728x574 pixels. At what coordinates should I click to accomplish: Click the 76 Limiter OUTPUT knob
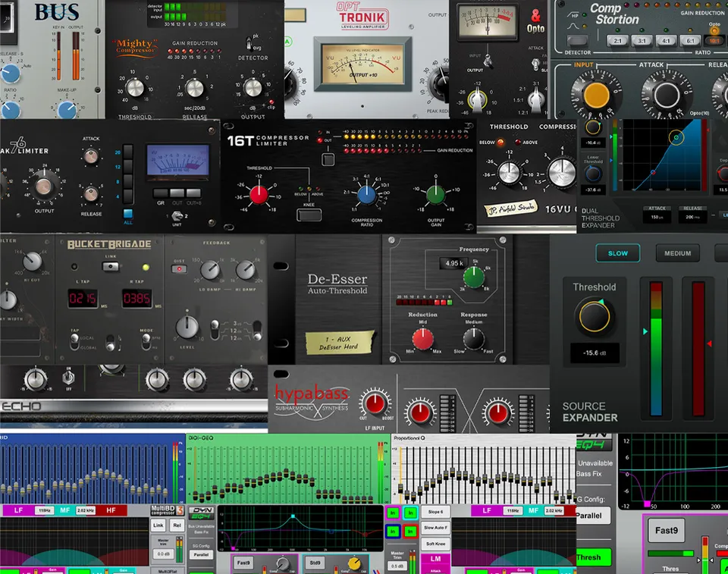[44, 187]
